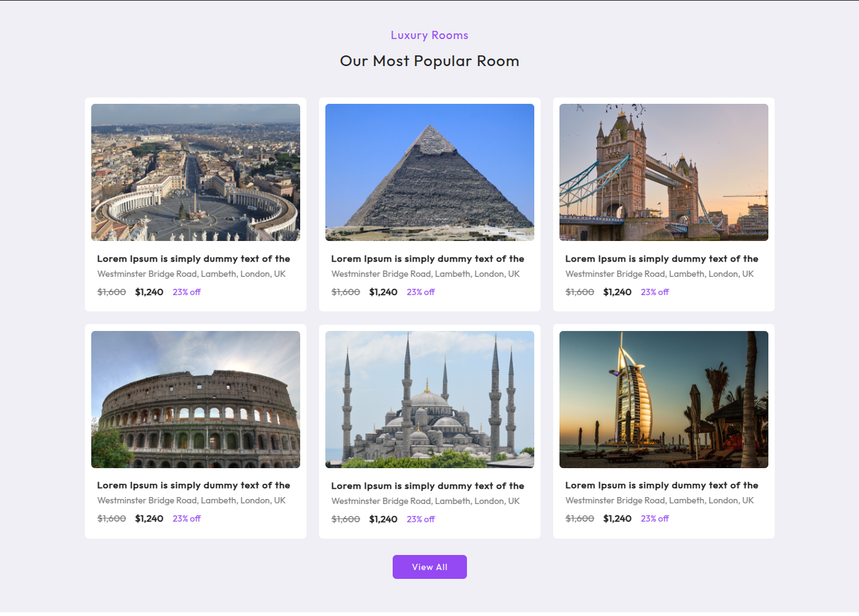859x616 pixels.
Task: Open the Egyptian pyramid photo
Action: tap(429, 172)
